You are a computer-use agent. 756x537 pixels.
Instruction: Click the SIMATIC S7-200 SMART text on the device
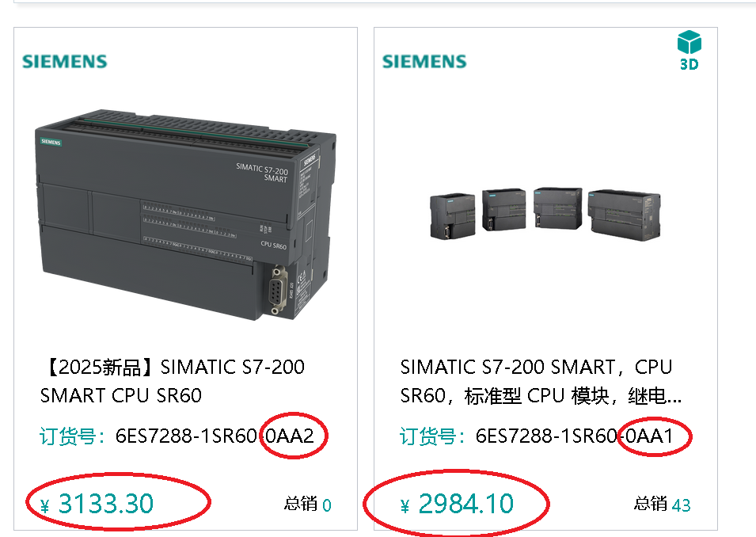click(261, 172)
